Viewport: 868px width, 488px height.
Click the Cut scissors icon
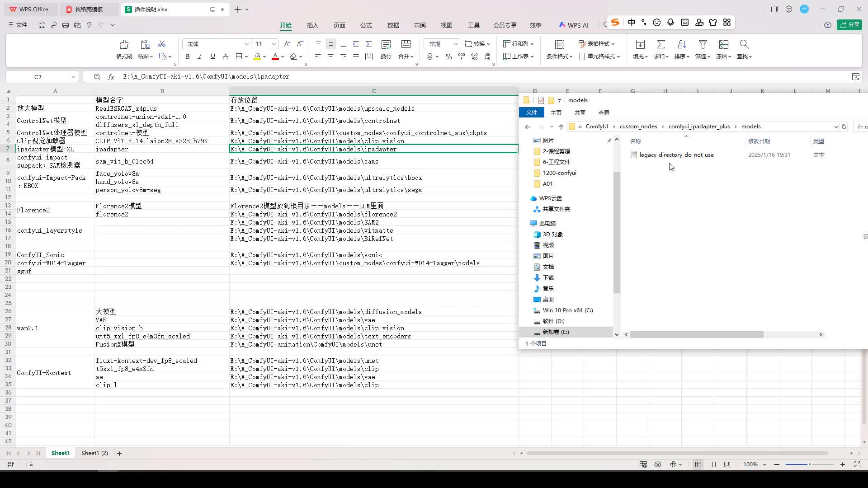click(162, 44)
